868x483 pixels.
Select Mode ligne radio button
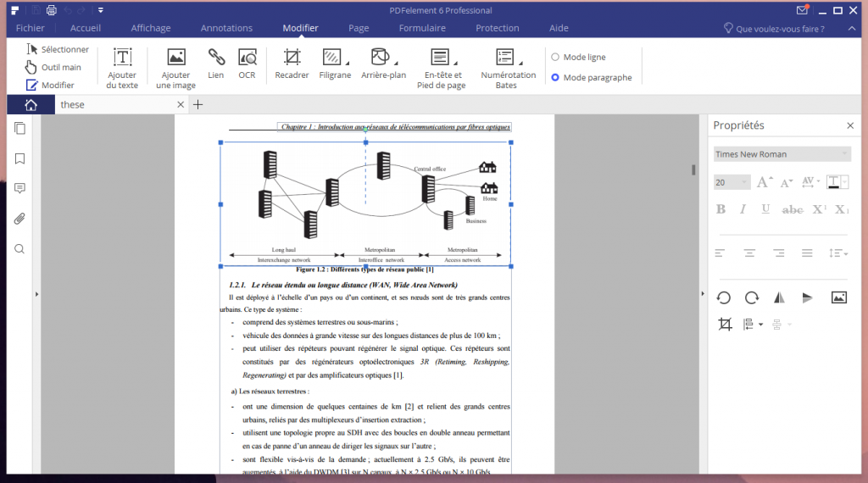555,57
